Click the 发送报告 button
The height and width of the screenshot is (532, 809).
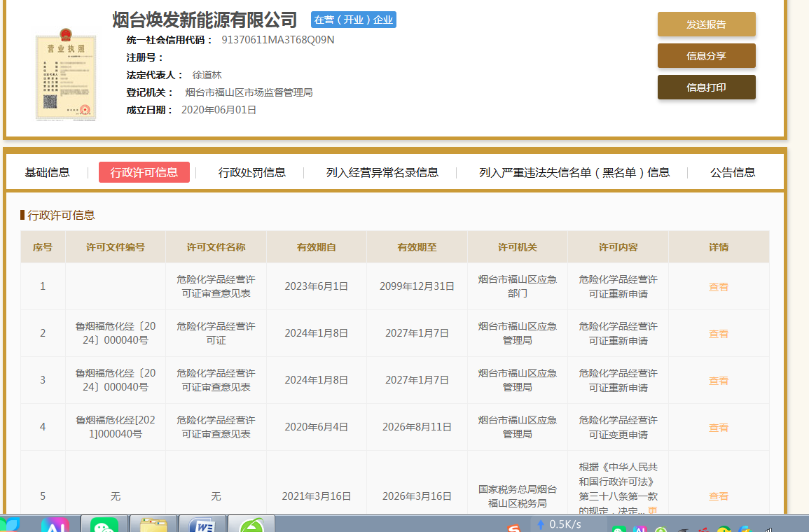tap(706, 24)
